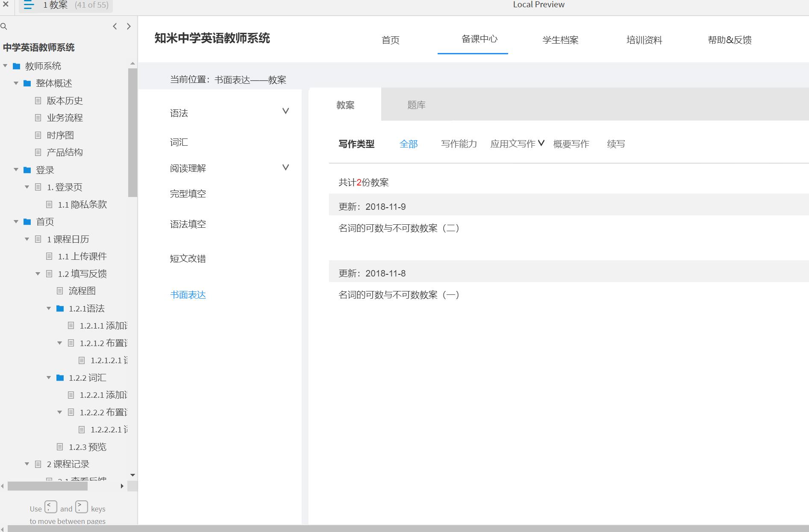This screenshot has width=809, height=532.
Task: Select 完型填空 in the category menu
Action: pos(188,194)
